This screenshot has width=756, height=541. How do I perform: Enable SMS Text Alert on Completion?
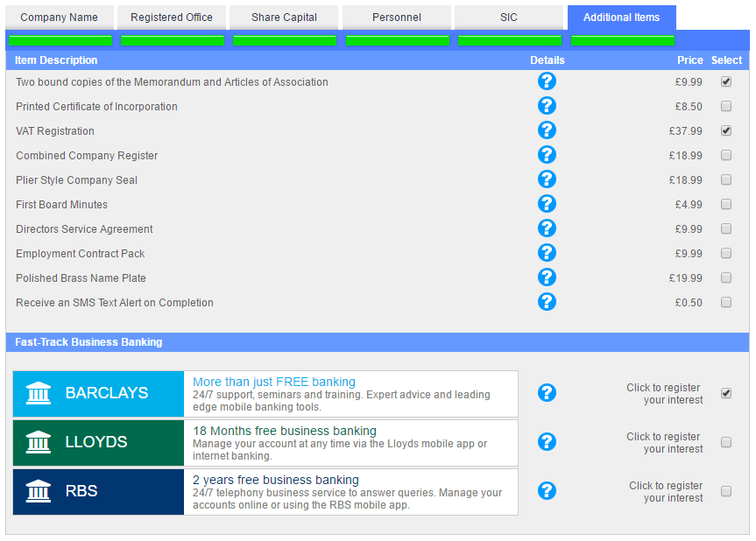[x=726, y=302]
